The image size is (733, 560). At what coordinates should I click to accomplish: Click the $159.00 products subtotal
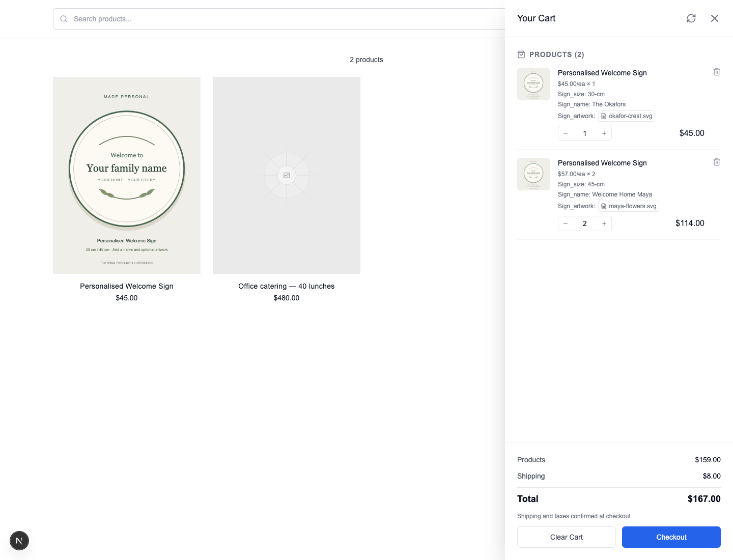click(x=708, y=460)
